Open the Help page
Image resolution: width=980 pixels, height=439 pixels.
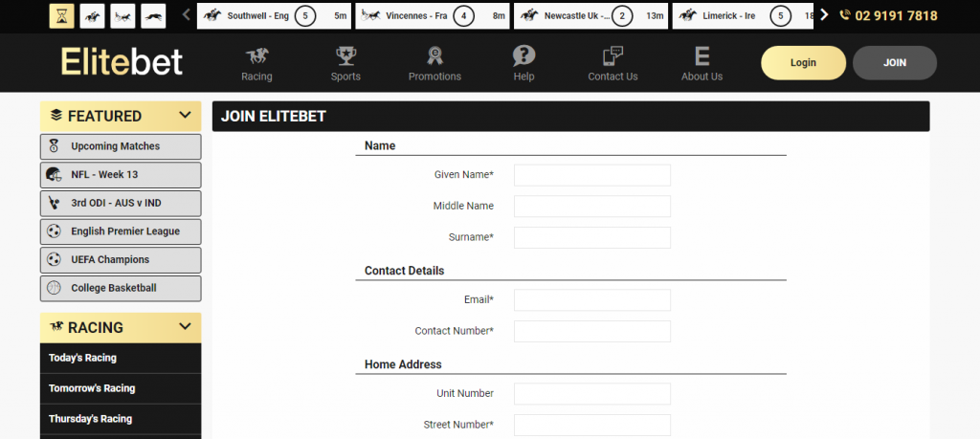523,64
